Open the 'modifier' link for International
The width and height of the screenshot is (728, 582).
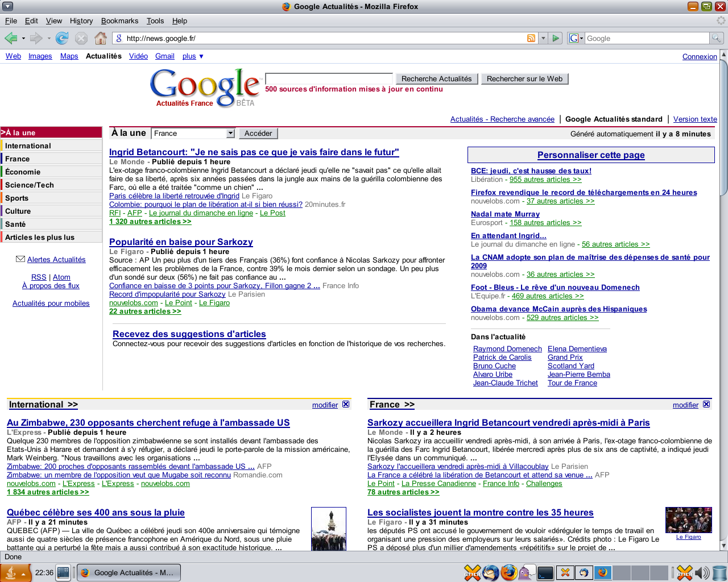325,405
